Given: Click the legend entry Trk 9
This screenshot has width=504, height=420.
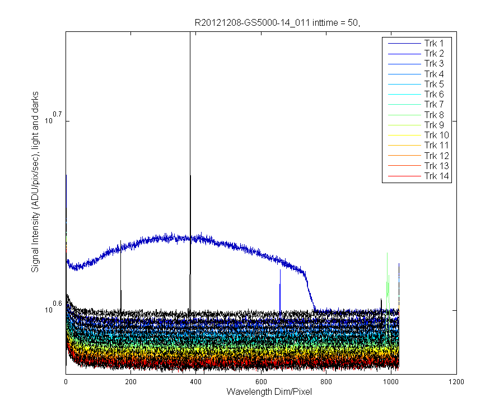Looking at the screenshot, I should pyautogui.click(x=433, y=125).
